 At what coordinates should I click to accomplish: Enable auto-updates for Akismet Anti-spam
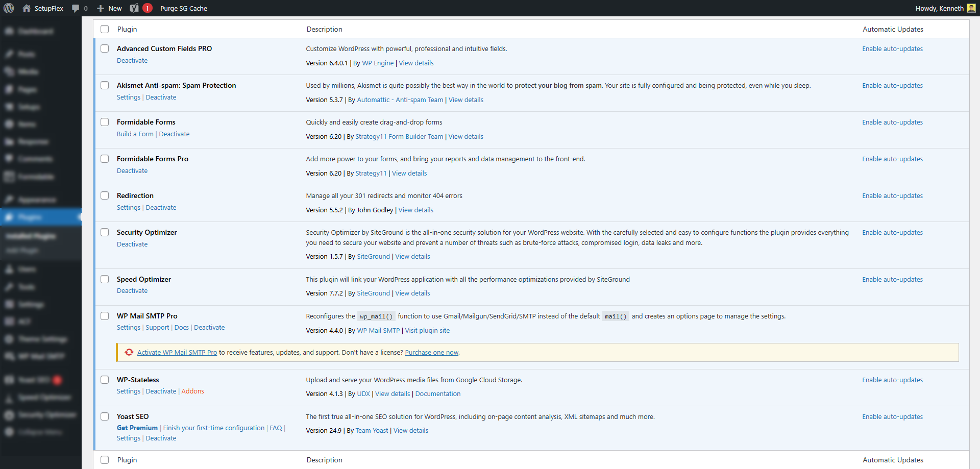pos(892,85)
